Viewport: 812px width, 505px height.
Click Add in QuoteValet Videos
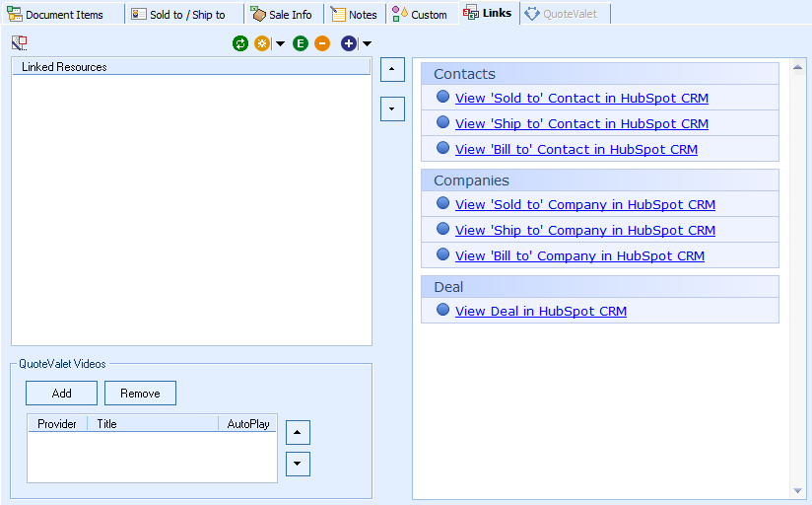pyautogui.click(x=62, y=393)
